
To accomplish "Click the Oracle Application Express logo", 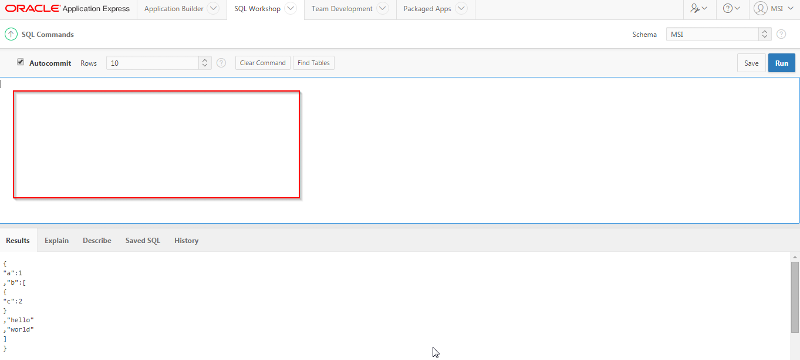I will point(67,9).
